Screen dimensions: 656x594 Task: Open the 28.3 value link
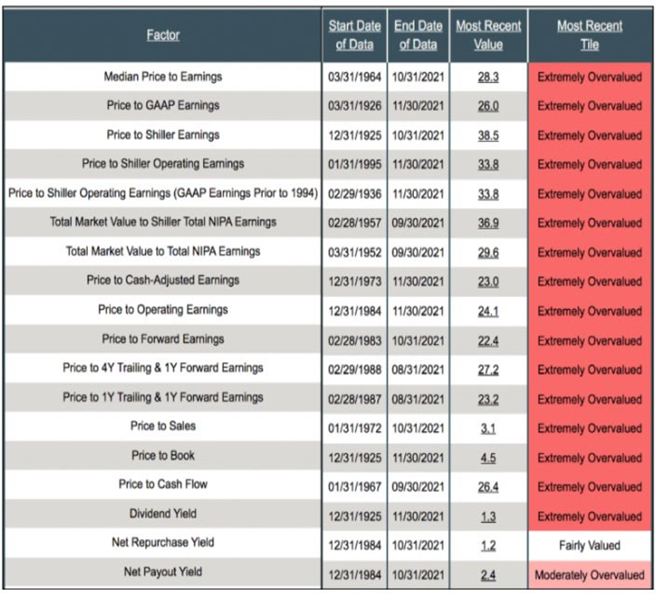[x=488, y=77]
